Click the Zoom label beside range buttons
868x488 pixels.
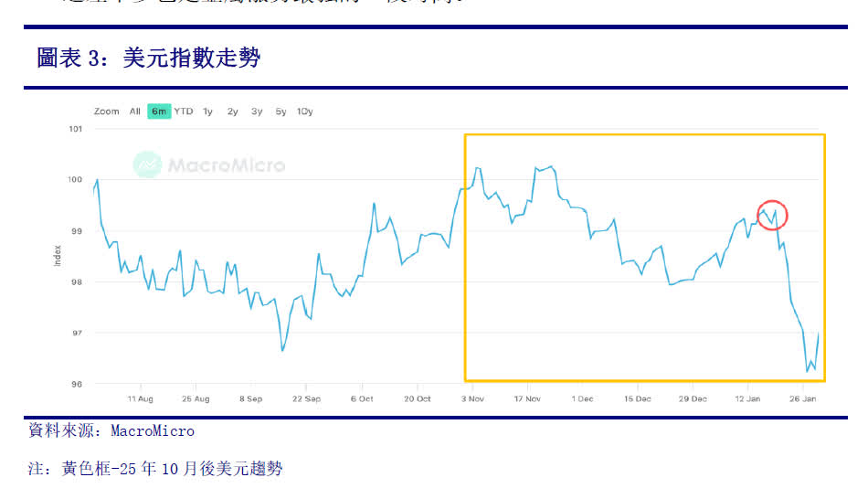coord(106,111)
